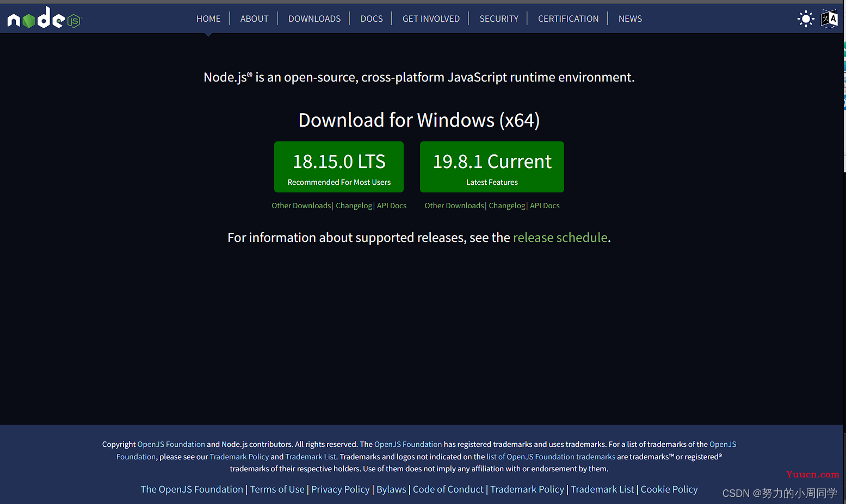Download the 18.15.0 LTS version
846x504 pixels.
coord(339,167)
